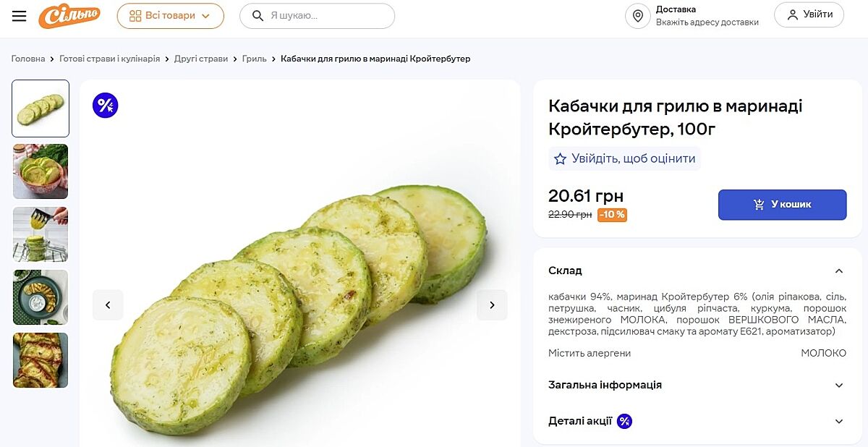The width and height of the screenshot is (868, 447).
Task: Click the Сільпо logo
Action: [69, 16]
